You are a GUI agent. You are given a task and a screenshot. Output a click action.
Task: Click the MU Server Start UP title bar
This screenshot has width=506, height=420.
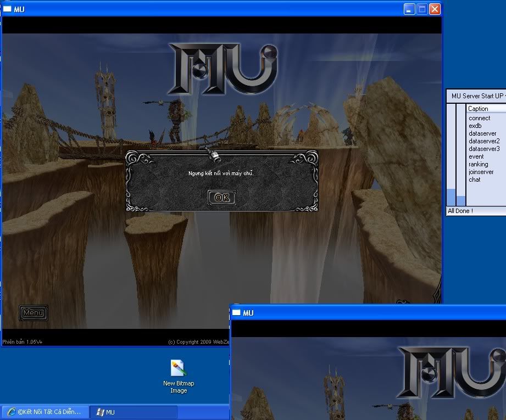(476, 96)
